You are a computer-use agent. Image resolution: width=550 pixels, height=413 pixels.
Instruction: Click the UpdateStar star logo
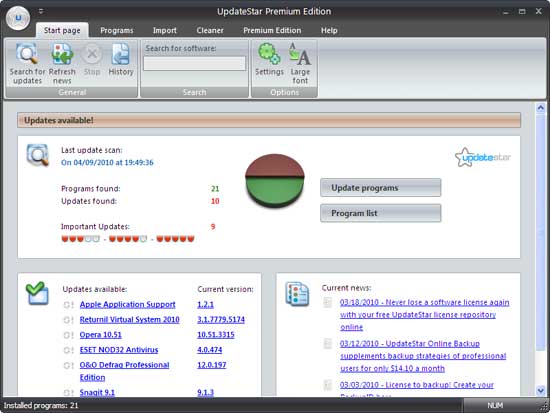[x=483, y=157]
